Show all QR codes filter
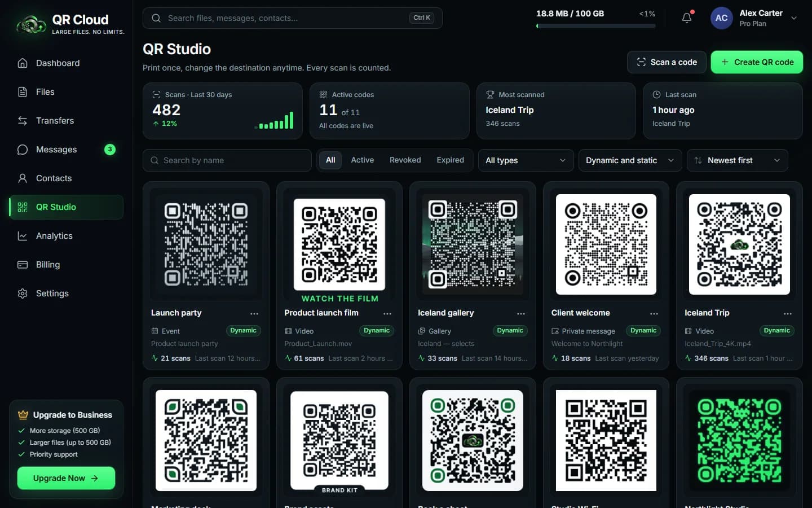Screen dimensions: 812x508 [x=330, y=160]
